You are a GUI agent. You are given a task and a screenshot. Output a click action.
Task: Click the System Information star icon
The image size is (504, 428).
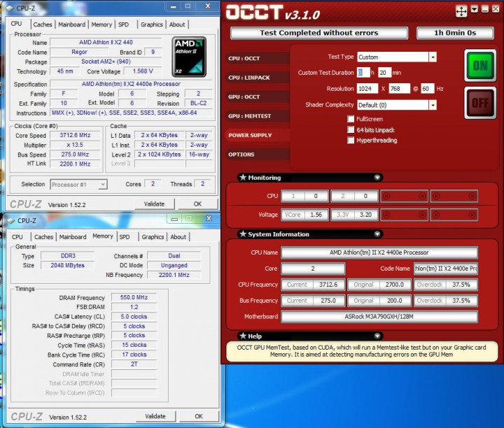243,234
